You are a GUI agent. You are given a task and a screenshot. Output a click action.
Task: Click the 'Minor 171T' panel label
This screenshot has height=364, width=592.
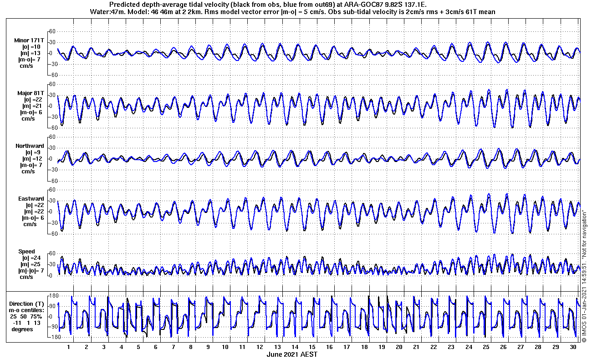click(x=29, y=40)
